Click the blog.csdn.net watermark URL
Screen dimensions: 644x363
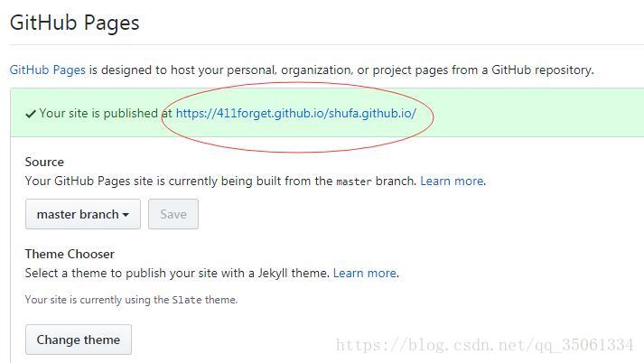(484, 345)
